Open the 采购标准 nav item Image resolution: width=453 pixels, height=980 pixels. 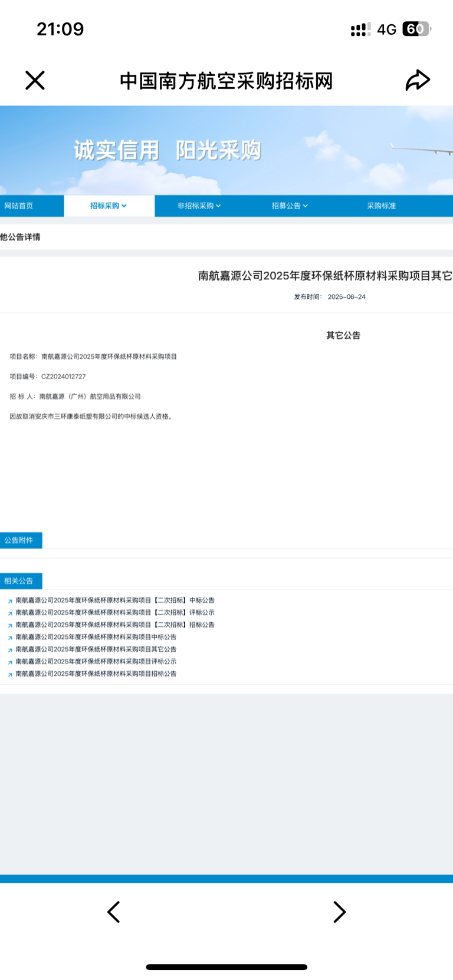coord(382,206)
